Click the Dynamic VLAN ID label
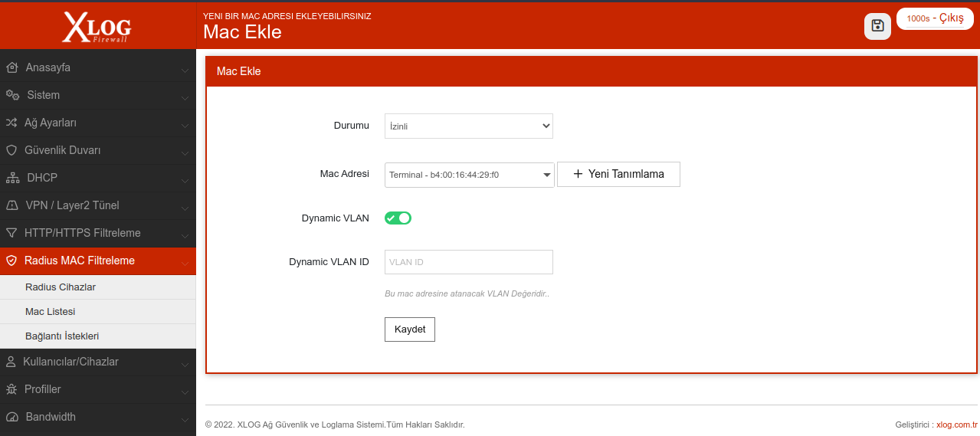This screenshot has width=980, height=436. pyautogui.click(x=329, y=262)
